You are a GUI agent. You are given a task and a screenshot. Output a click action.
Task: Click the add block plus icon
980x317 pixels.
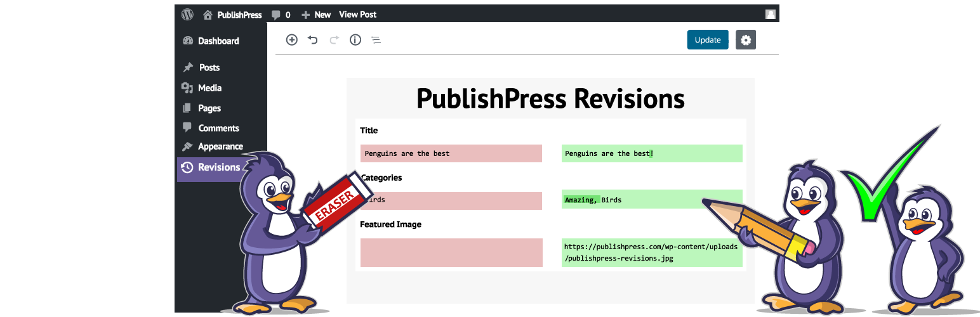pos(292,40)
